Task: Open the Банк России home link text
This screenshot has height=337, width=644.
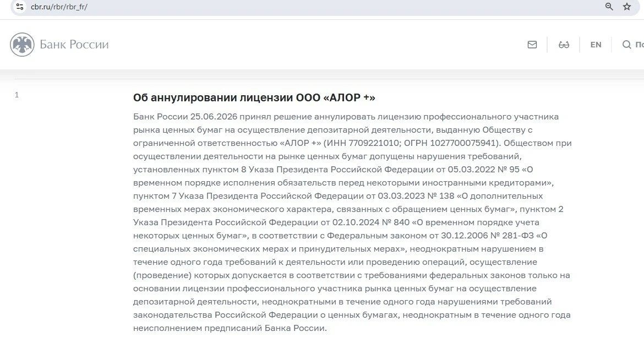Action: (x=74, y=45)
